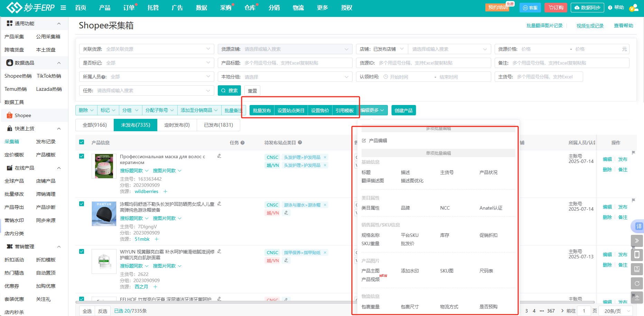Click the floating mobile phone icon
644x316 pixels.
[x=637, y=255]
